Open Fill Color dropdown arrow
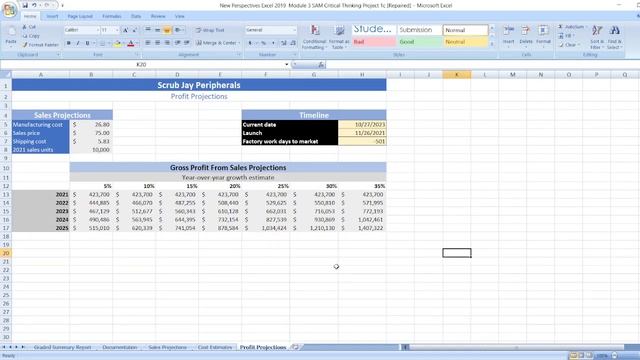The width and height of the screenshot is (640, 360). pyautogui.click(x=124, y=43)
